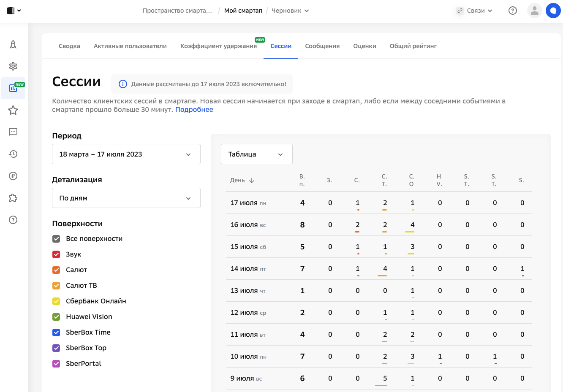This screenshot has height=392, width=563.
Task: Switch to the Сводка tab
Action: tap(69, 46)
